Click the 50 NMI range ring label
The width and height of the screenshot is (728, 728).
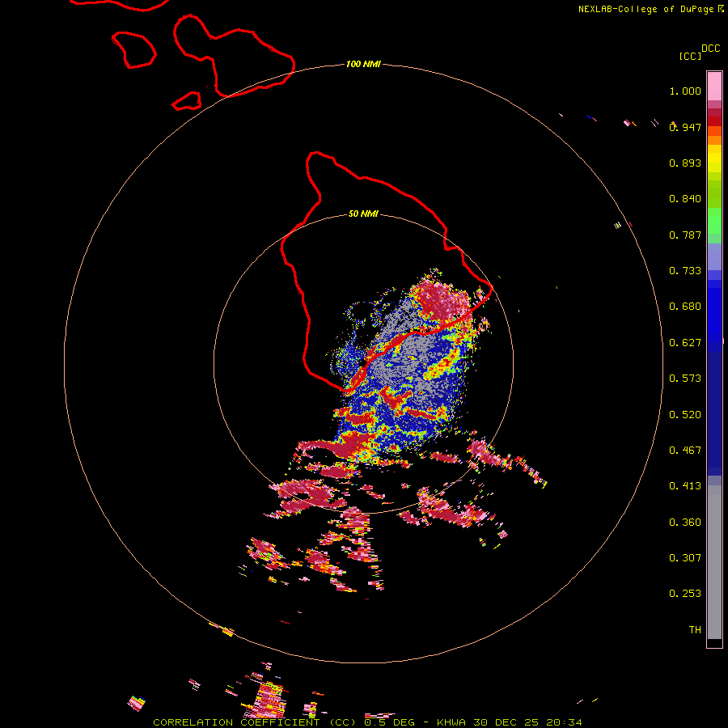[363, 214]
